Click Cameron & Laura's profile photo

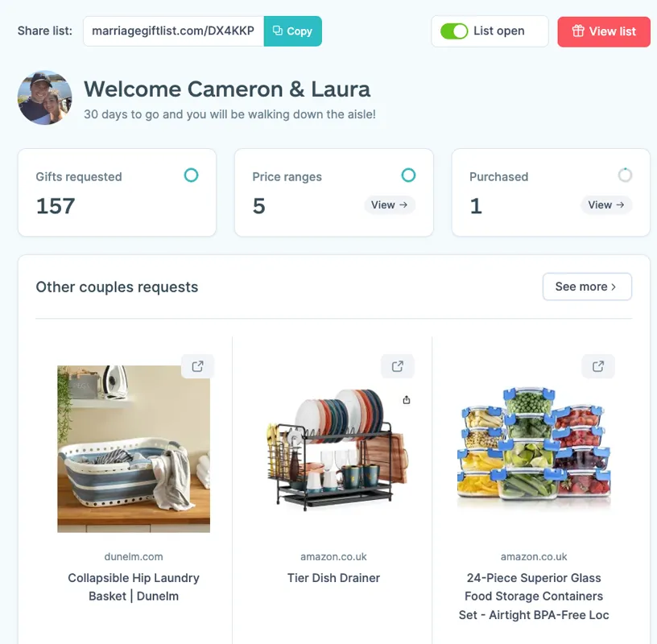[x=44, y=97]
